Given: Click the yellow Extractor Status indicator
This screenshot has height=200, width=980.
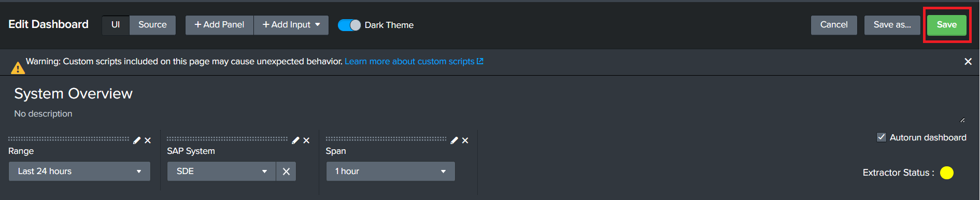Looking at the screenshot, I should coord(947,173).
